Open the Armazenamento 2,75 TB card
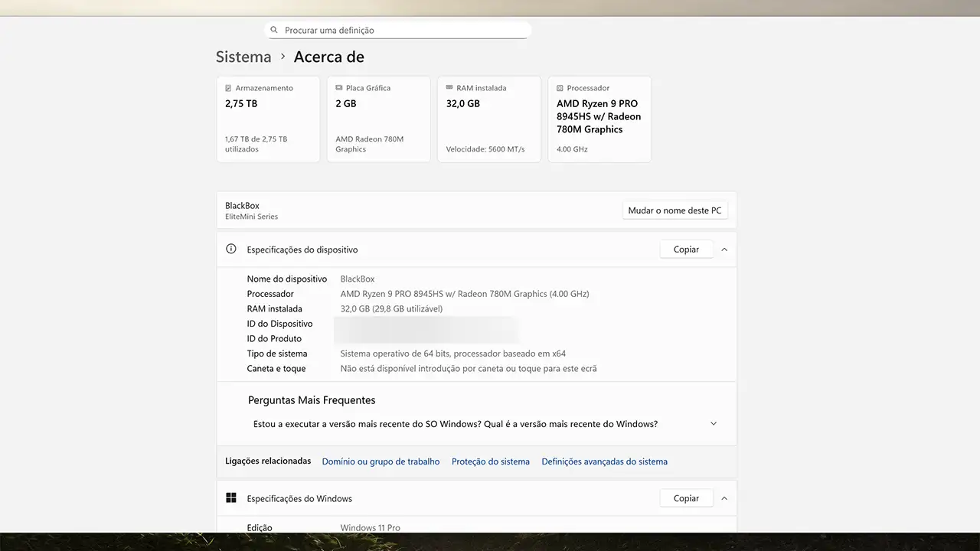Screen dimensions: 980x551 coord(268,119)
